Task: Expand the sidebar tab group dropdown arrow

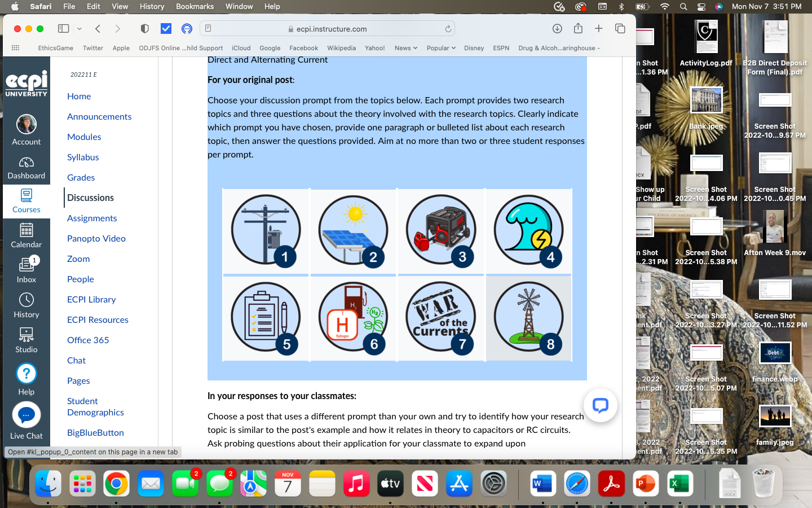Action: pos(80,29)
